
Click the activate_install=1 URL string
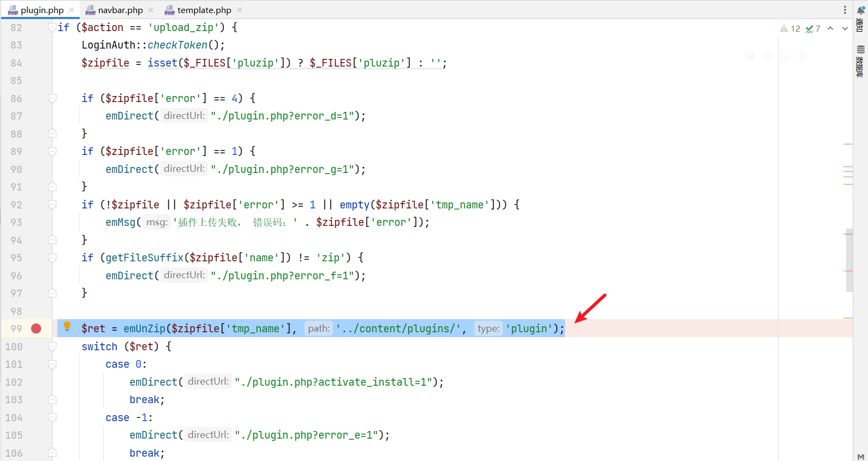click(x=334, y=382)
